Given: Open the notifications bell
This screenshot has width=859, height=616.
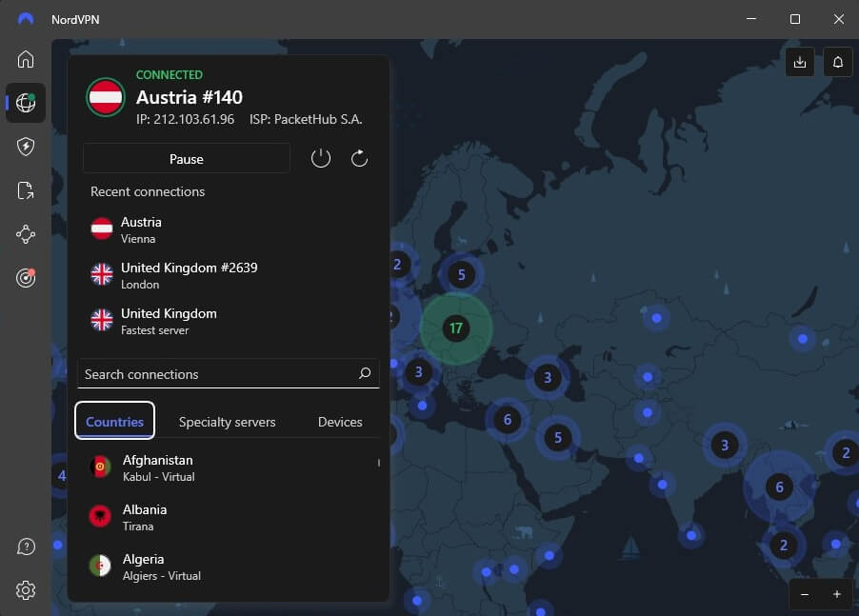Looking at the screenshot, I should pos(838,62).
